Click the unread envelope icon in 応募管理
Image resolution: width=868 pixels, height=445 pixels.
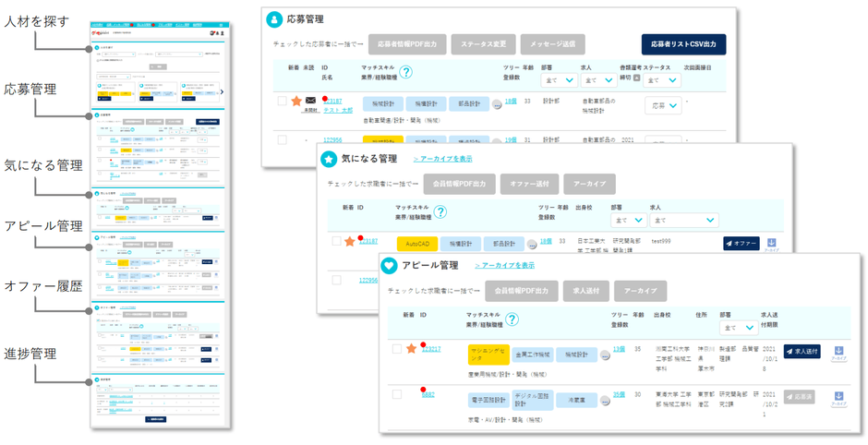pyautogui.click(x=310, y=101)
